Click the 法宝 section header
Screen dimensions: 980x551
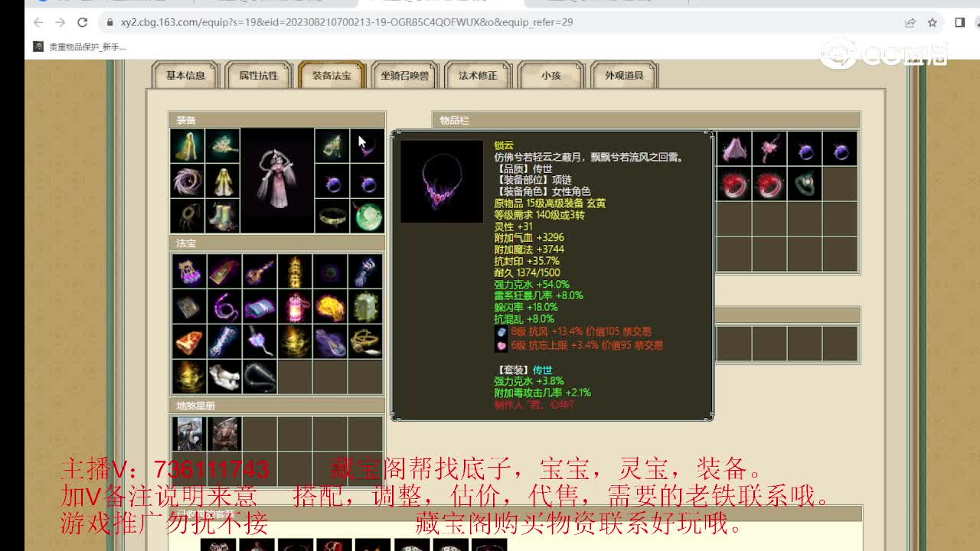click(x=277, y=243)
